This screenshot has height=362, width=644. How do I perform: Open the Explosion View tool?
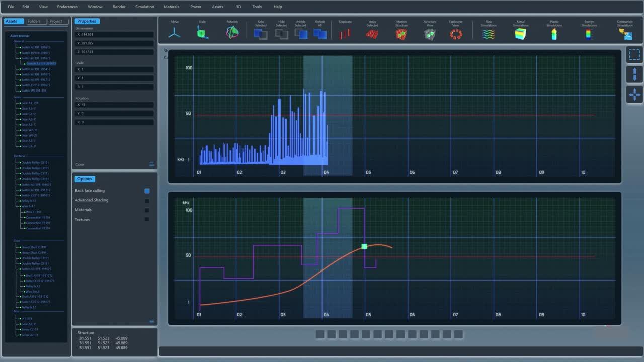click(456, 34)
